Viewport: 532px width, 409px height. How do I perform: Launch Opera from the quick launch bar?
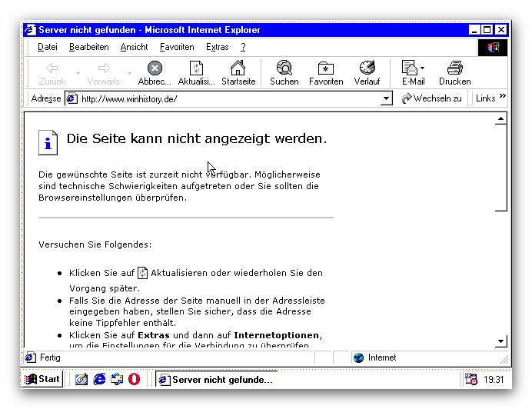point(134,379)
